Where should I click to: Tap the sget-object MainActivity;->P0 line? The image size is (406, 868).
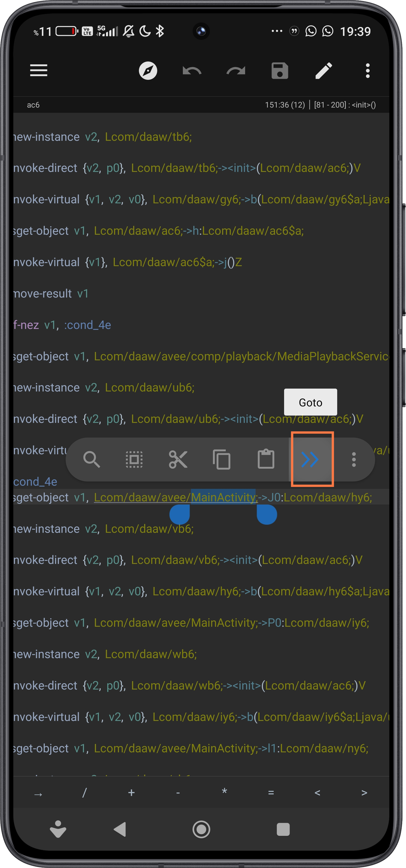tap(191, 623)
